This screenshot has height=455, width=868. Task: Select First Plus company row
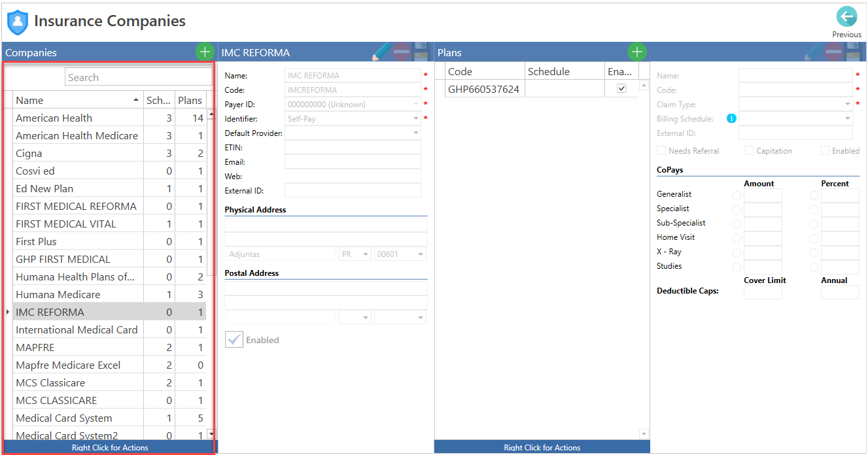point(109,241)
